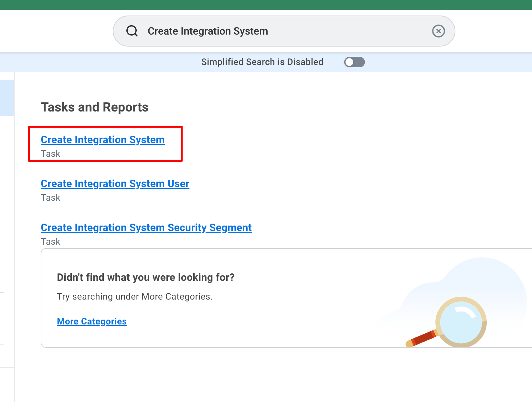Screen dimensions: 532x402
Task: Click the search text Create Integration System
Action: pos(208,31)
